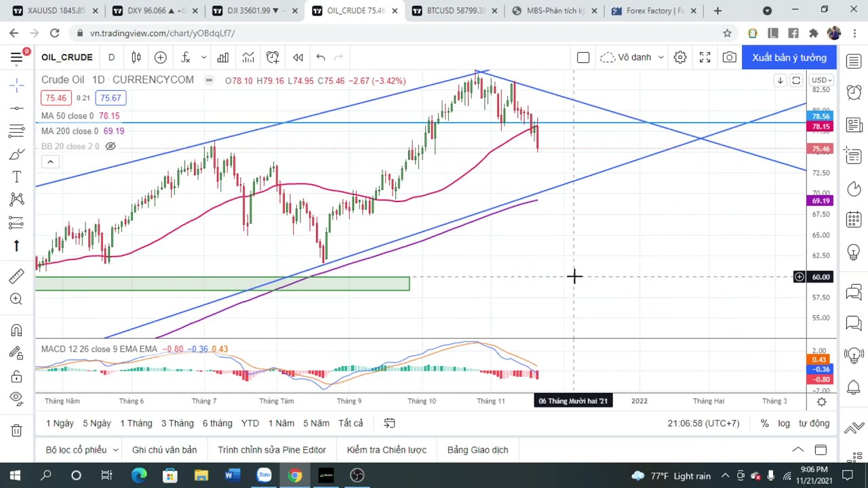Toggle tự động auto scale
This screenshot has width=868, height=488.
pos(814,423)
